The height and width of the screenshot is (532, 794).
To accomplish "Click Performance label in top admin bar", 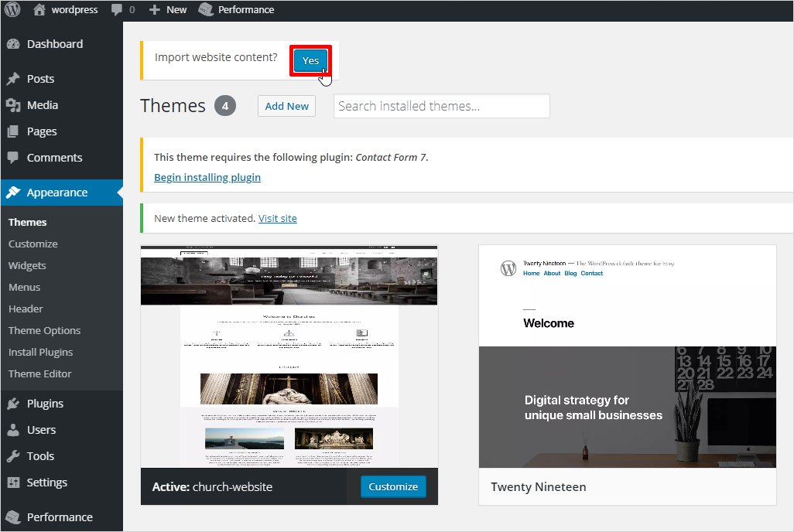I will click(246, 9).
